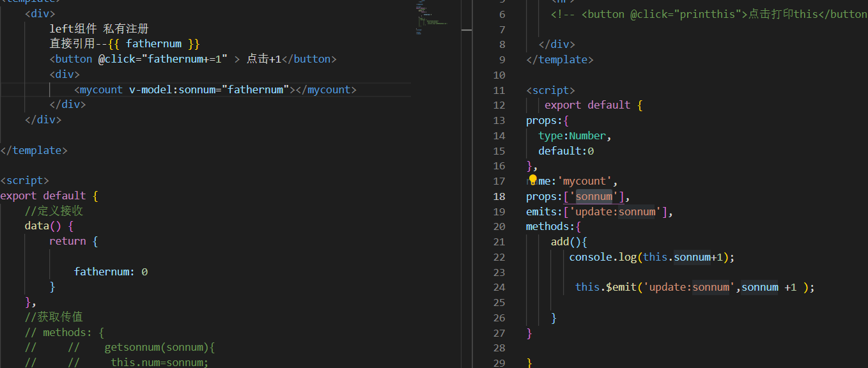The width and height of the screenshot is (868, 368).
Task: Click the commented '// methods: {' line
Action: (x=65, y=332)
